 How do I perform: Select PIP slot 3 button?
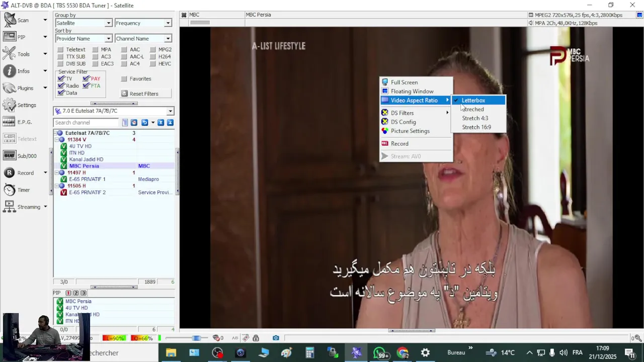[84, 293]
